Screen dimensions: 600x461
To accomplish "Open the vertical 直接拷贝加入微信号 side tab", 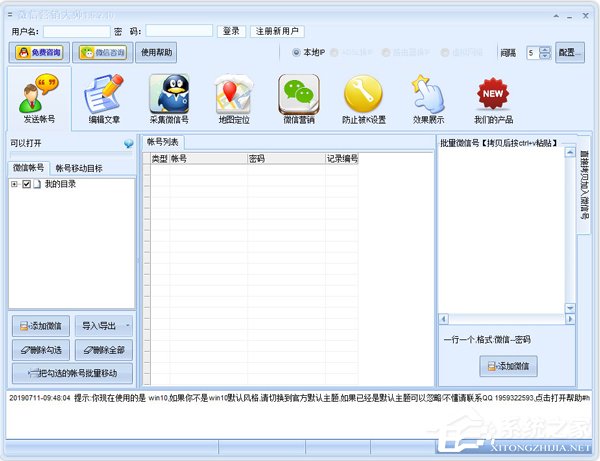I will [584, 184].
